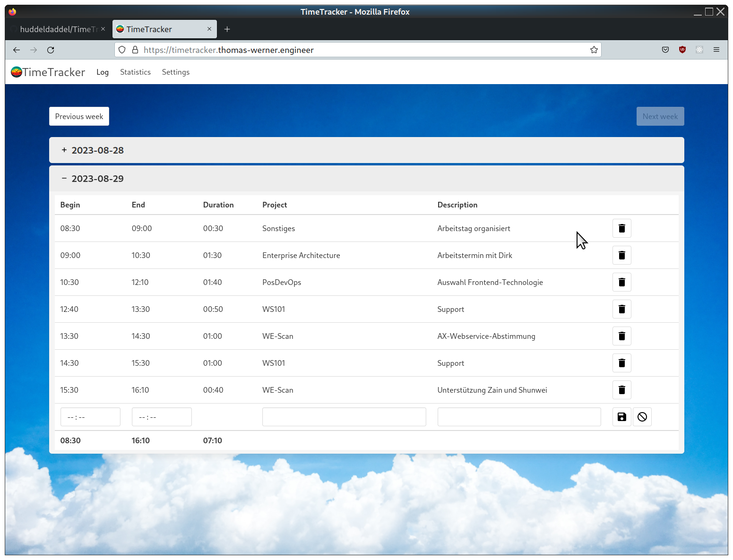Open the Statistics page

tap(135, 72)
